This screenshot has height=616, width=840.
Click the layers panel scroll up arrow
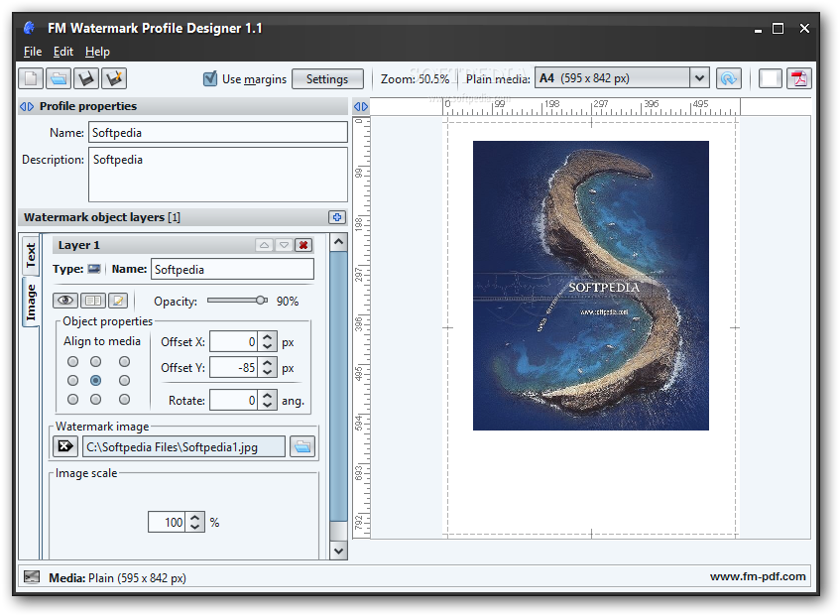(x=338, y=242)
